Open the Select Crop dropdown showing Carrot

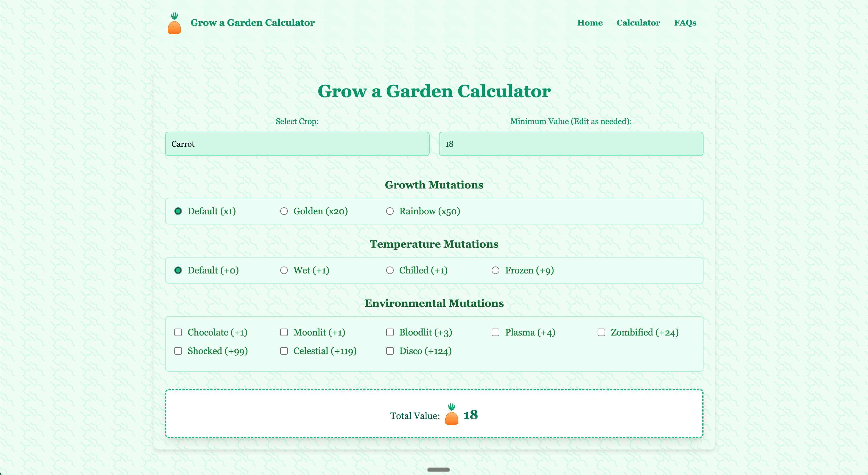click(x=297, y=144)
